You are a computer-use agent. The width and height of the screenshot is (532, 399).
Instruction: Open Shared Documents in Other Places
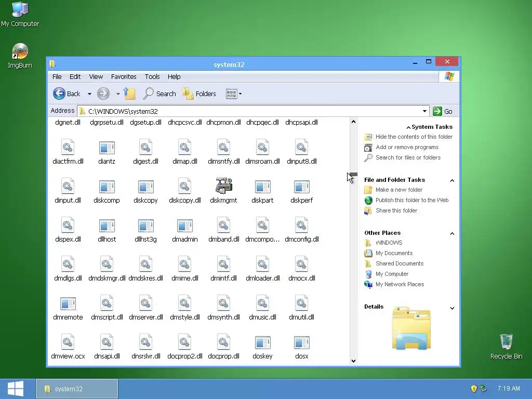(x=400, y=263)
